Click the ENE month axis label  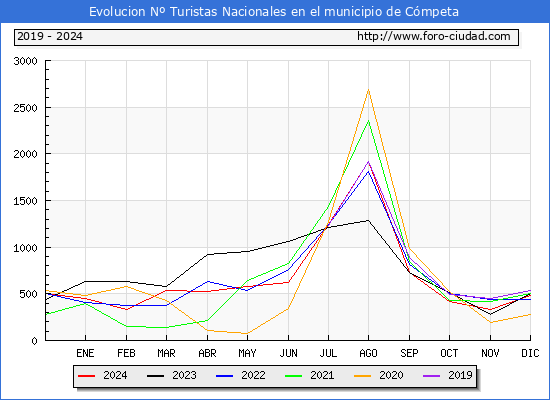click(85, 353)
